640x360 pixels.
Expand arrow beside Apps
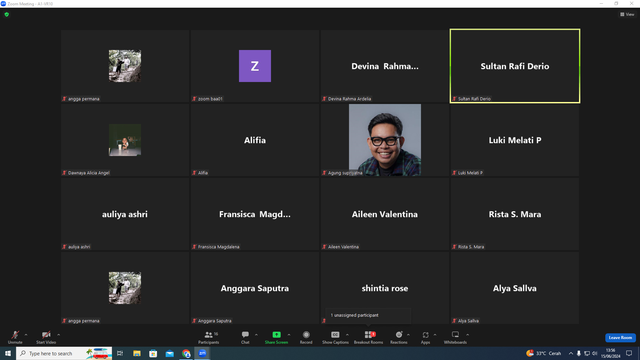[x=435, y=335]
